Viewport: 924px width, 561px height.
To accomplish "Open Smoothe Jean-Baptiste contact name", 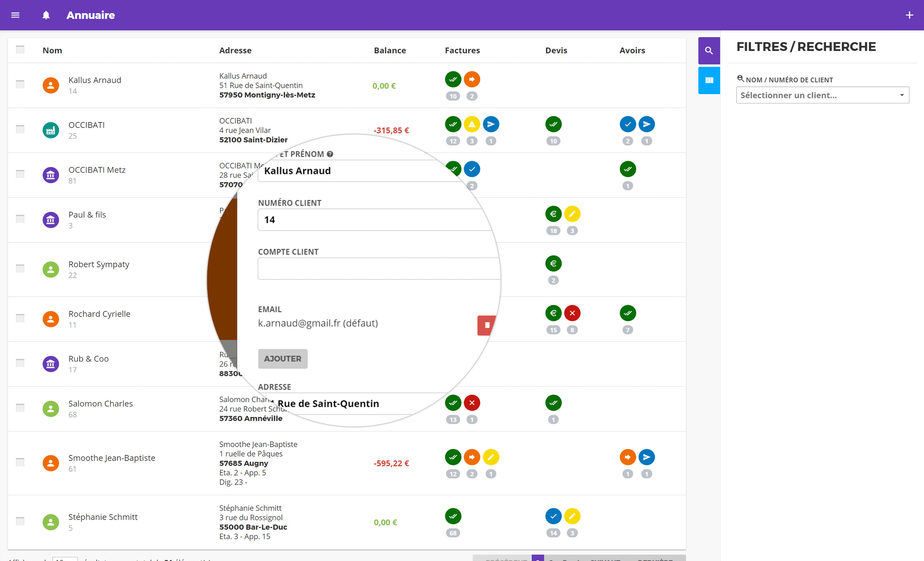I will coord(112,458).
